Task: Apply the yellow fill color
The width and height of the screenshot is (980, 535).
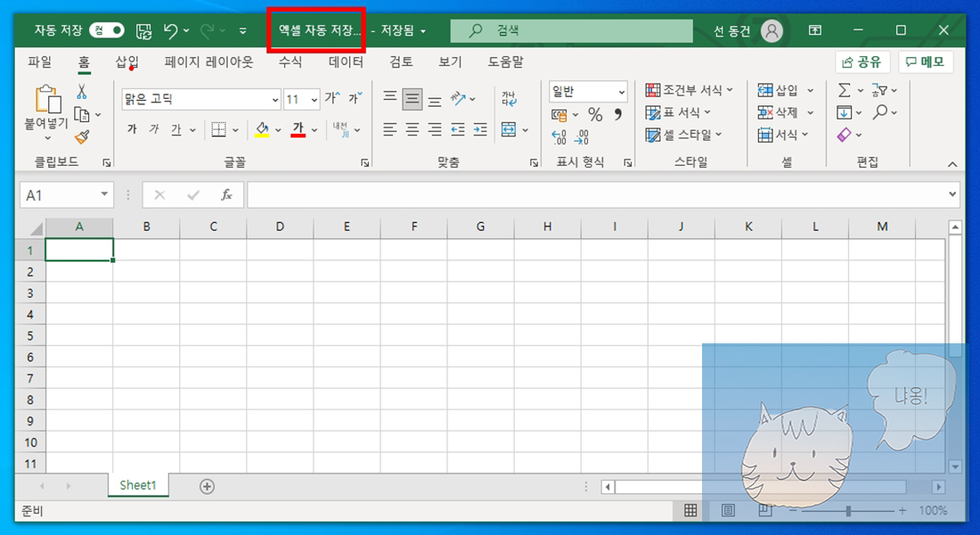Action: pyautogui.click(x=263, y=129)
